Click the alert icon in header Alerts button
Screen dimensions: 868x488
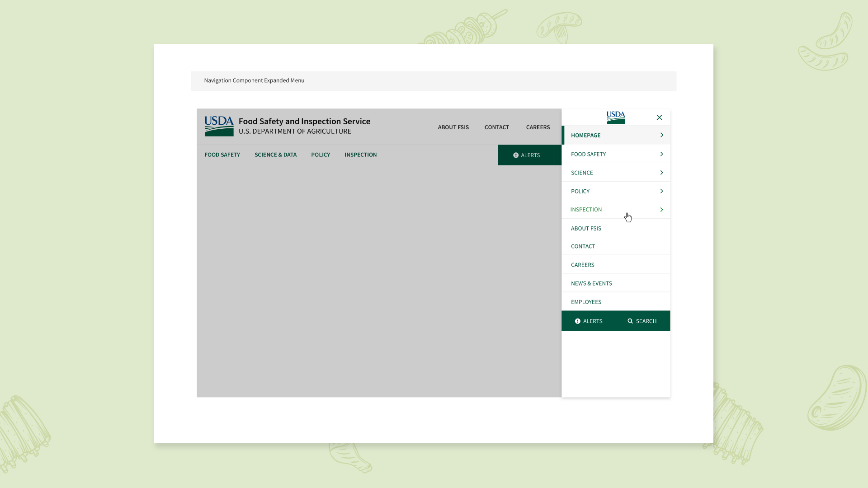[x=516, y=155]
